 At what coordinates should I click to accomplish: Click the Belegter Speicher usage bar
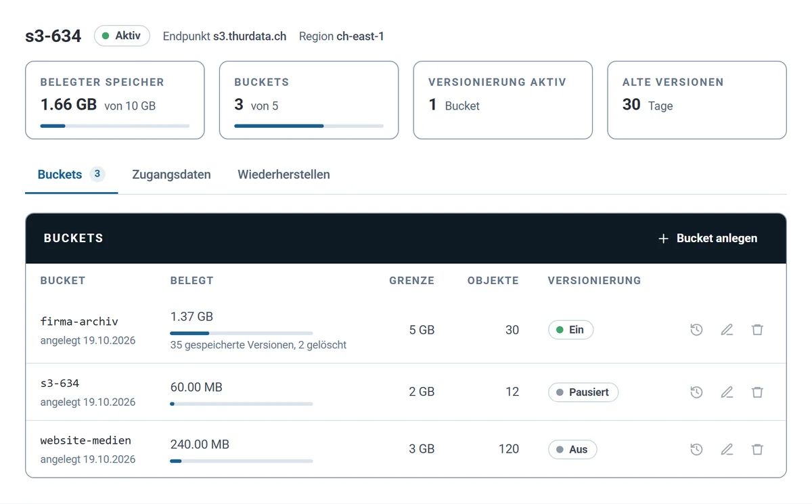click(115, 126)
